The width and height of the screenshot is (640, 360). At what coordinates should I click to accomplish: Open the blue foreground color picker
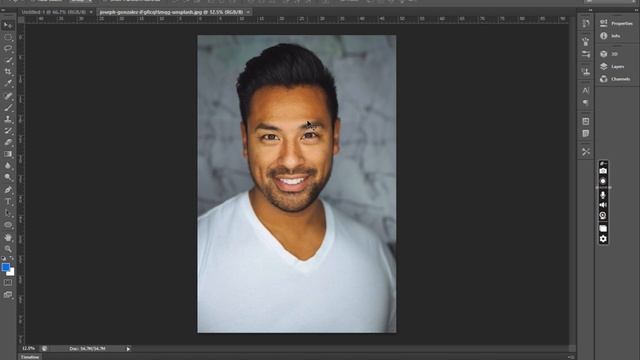[5, 267]
